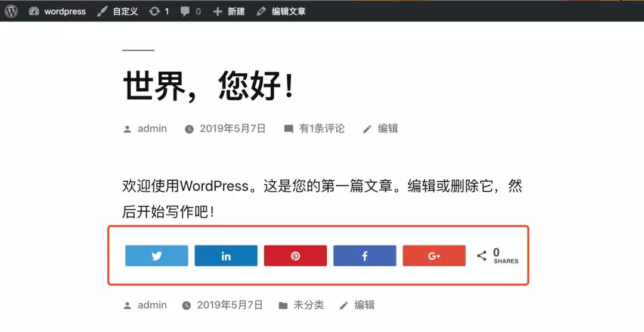Image resolution: width=644 pixels, height=332 pixels.
Task: Open the post title 世界，您好！
Action: 209,86
